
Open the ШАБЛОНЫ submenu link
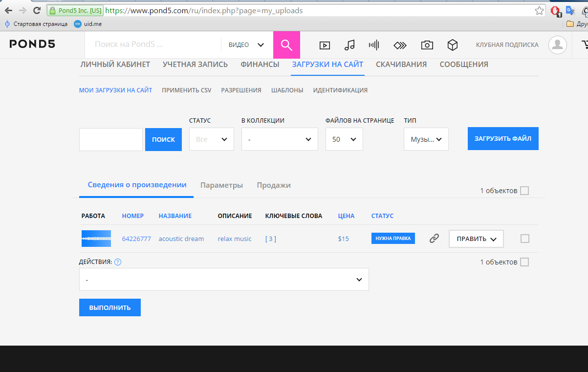tap(287, 90)
